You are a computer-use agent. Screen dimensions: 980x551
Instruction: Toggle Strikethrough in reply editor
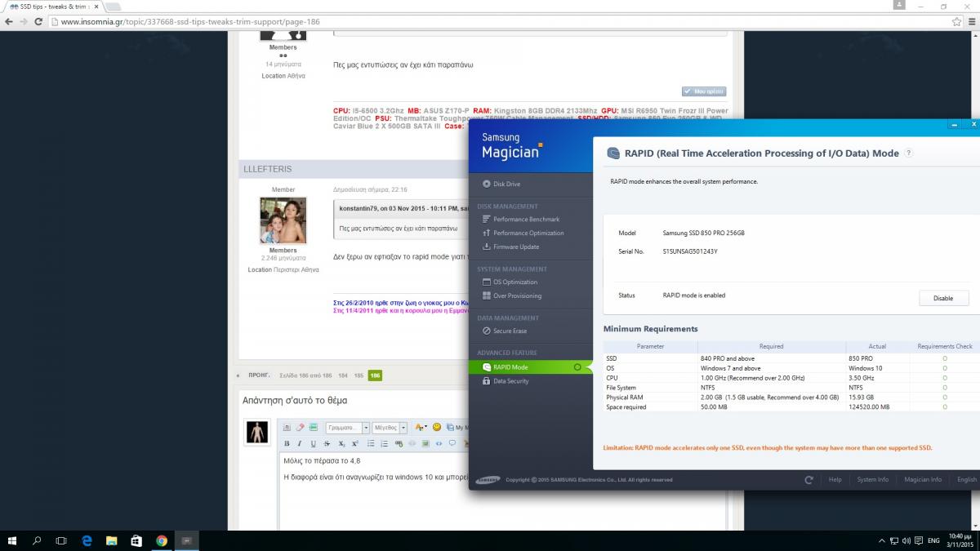[x=327, y=443]
